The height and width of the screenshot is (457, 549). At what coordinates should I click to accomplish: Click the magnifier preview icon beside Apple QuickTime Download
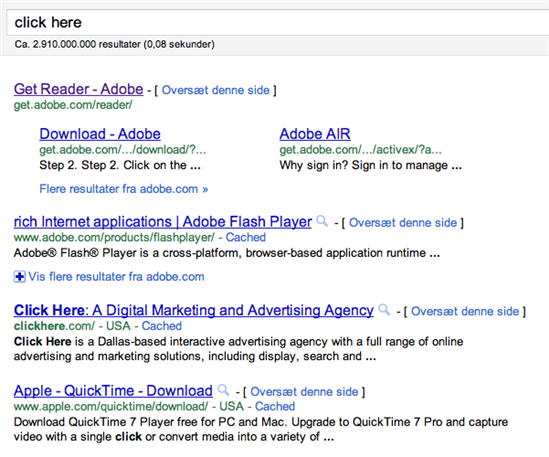pyautogui.click(x=223, y=390)
